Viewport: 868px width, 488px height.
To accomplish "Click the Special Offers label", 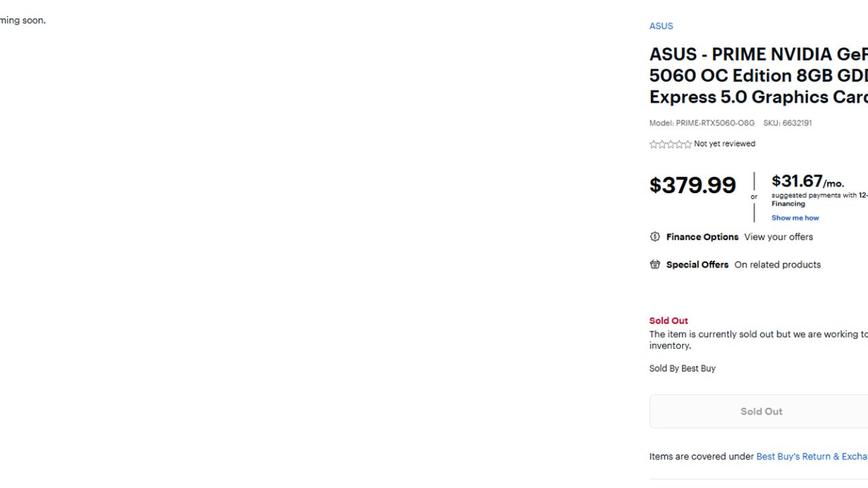I will point(697,264).
